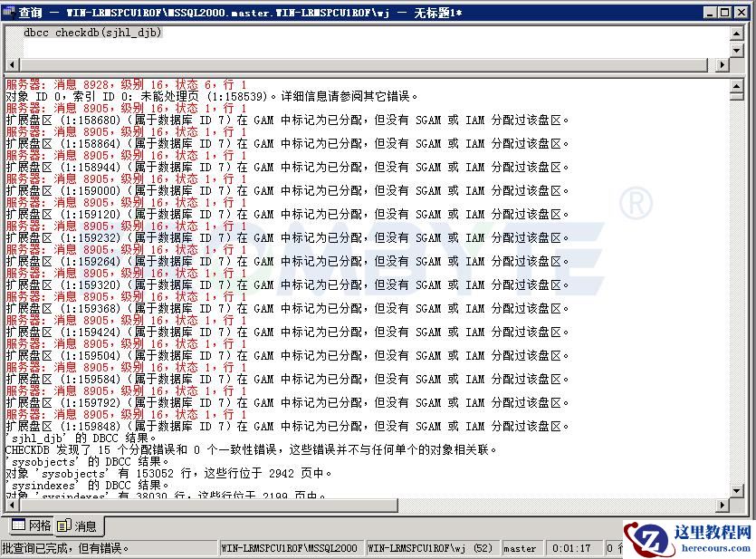Select the extent line for (1:159264)
Image resolution: width=756 pixels, height=559 pixels.
(x=287, y=262)
